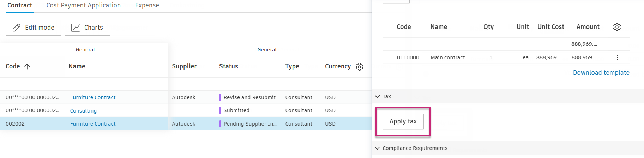This screenshot has height=158, width=644.
Task: Open Furniture Contract with code 002002
Action: coord(93,124)
